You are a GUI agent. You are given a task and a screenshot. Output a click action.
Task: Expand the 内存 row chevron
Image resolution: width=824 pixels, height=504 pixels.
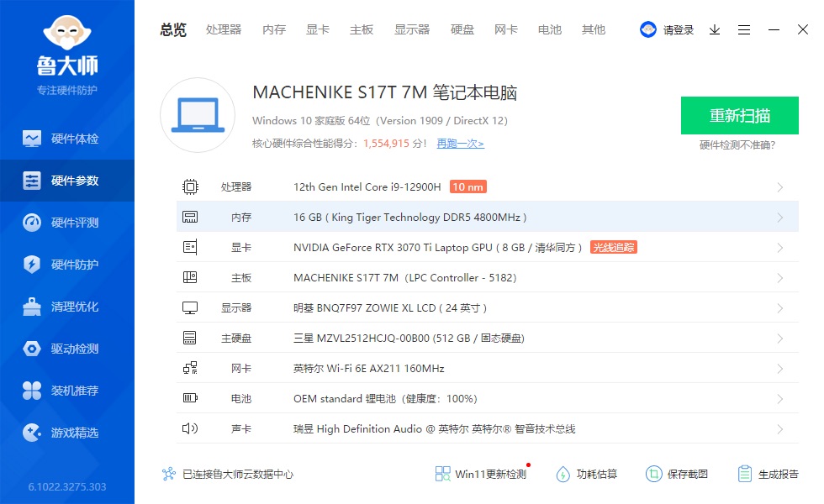pos(780,218)
